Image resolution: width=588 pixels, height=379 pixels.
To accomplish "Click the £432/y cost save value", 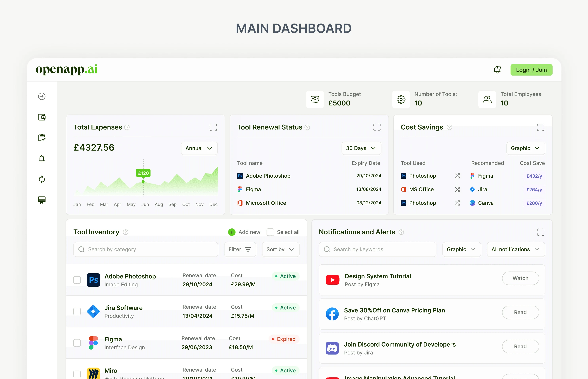I will pyautogui.click(x=534, y=176).
